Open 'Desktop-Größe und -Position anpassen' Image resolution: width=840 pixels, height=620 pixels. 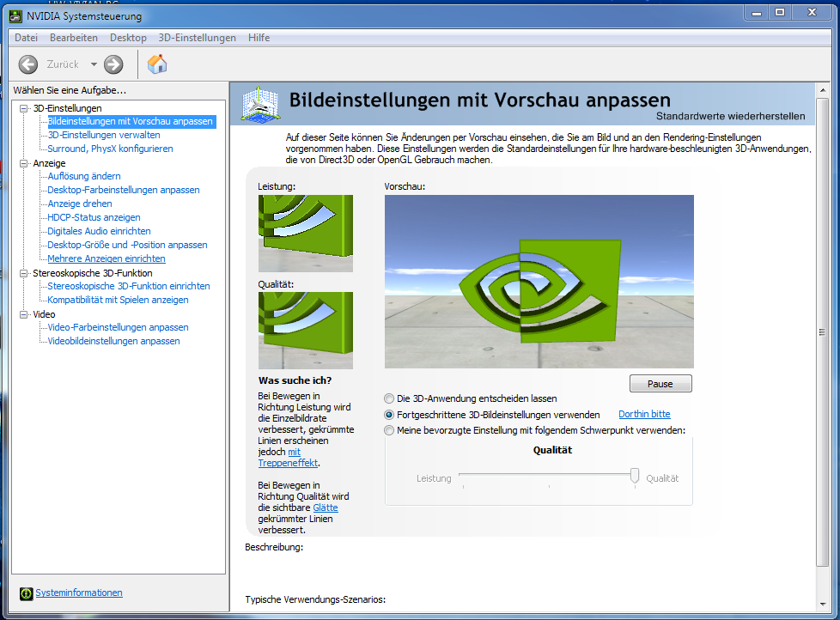[x=127, y=245]
